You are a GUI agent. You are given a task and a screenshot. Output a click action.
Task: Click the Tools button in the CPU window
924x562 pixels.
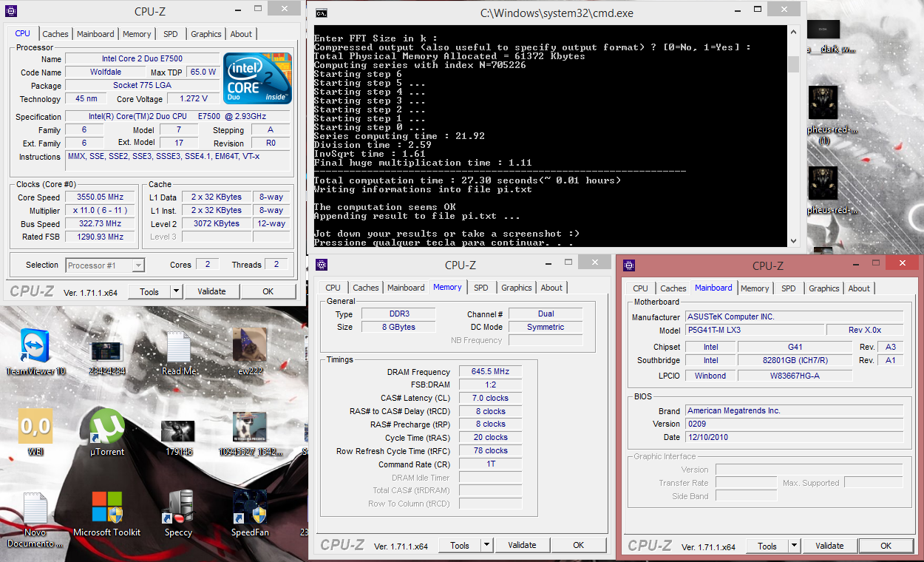point(149,291)
